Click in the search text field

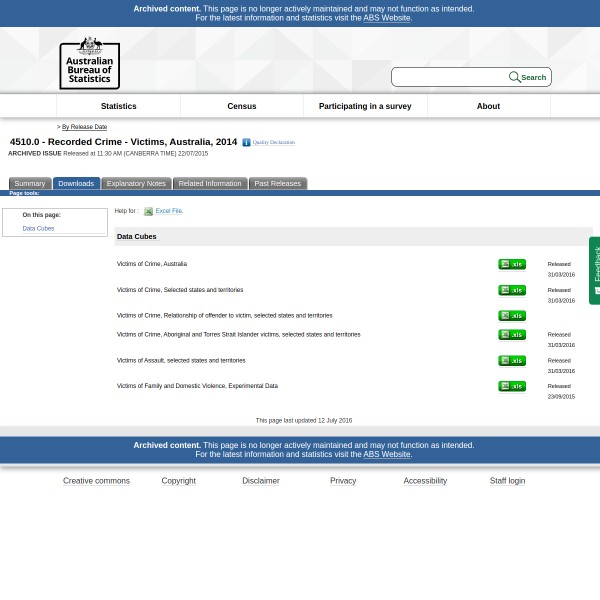pyautogui.click(x=449, y=77)
